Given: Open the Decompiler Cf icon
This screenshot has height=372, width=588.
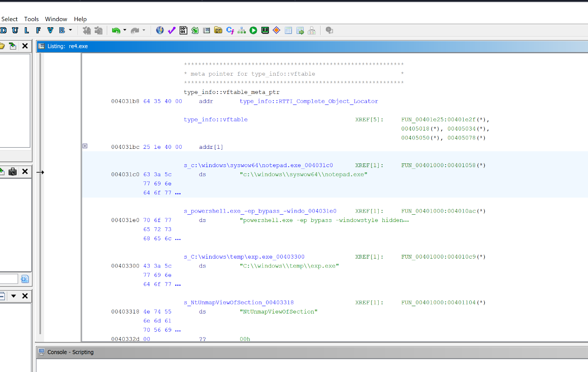Looking at the screenshot, I should pos(230,30).
